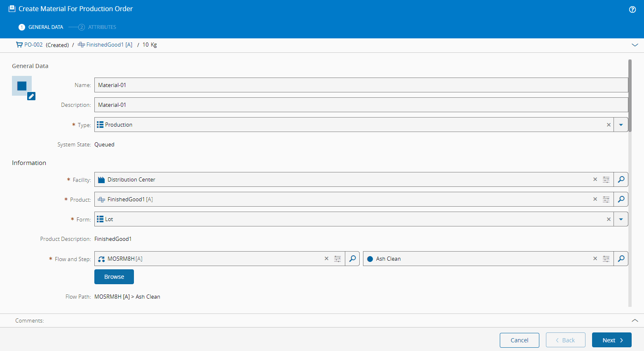Image resolution: width=644 pixels, height=351 pixels.
Task: Clear the Form field value Lot
Action: coord(609,219)
